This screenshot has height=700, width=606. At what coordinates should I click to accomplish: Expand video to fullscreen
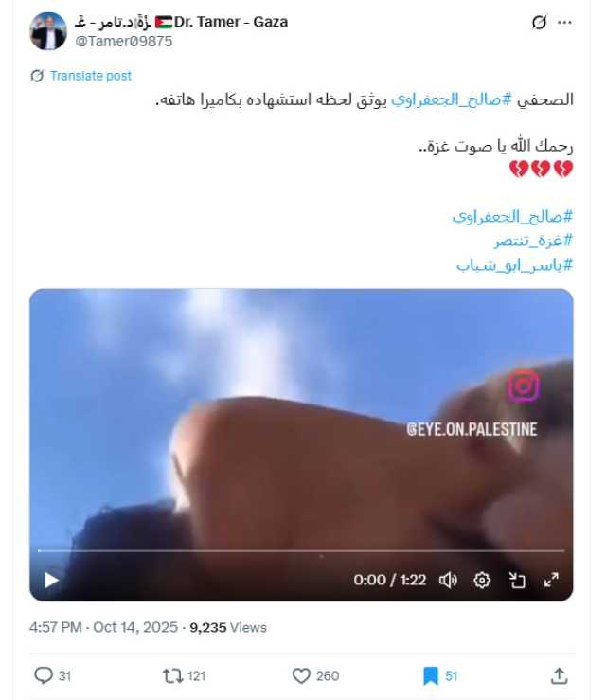point(551,580)
